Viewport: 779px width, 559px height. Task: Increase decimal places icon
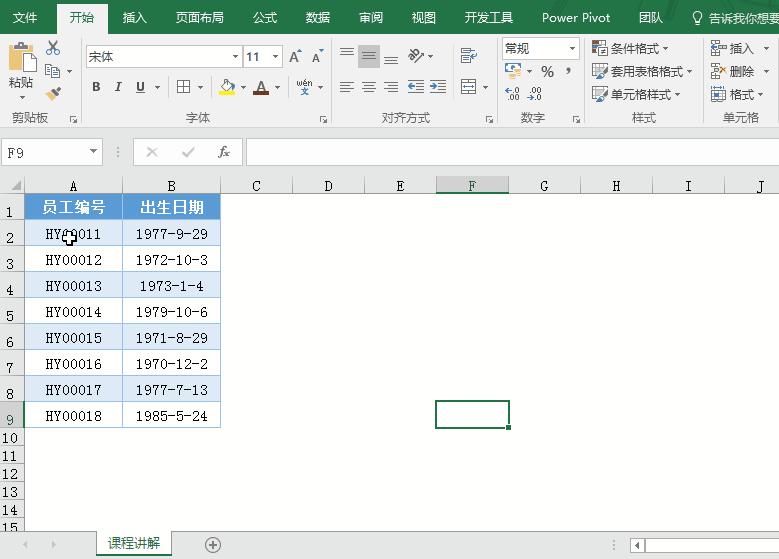(x=512, y=93)
